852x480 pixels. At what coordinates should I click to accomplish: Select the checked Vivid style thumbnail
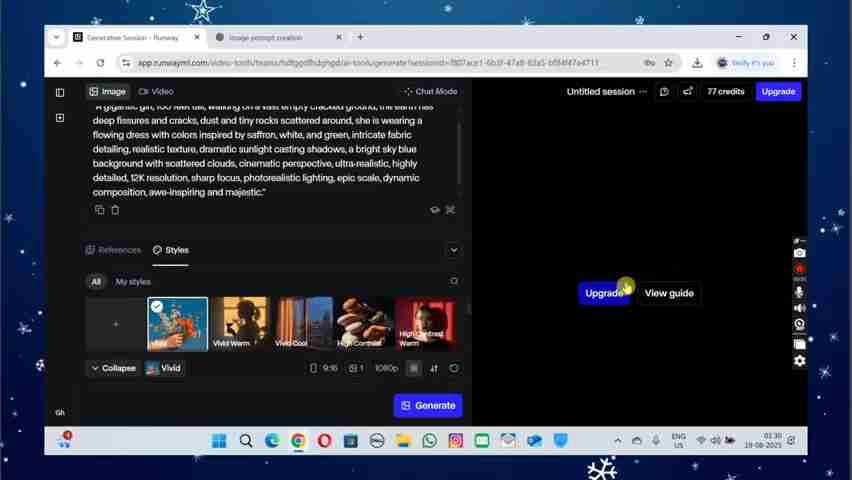[178, 324]
